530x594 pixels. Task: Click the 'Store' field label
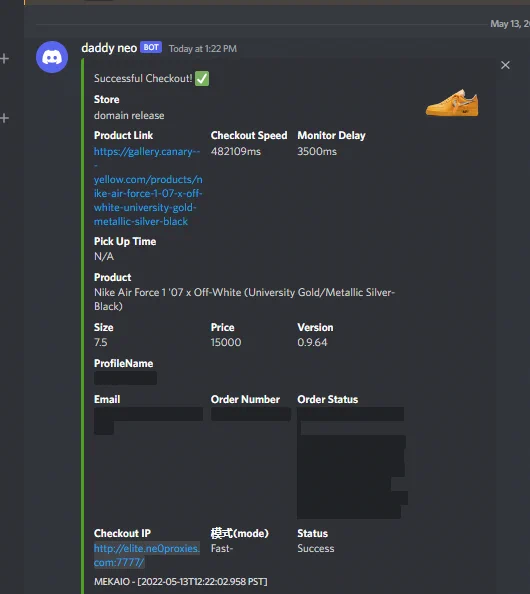(x=106, y=100)
